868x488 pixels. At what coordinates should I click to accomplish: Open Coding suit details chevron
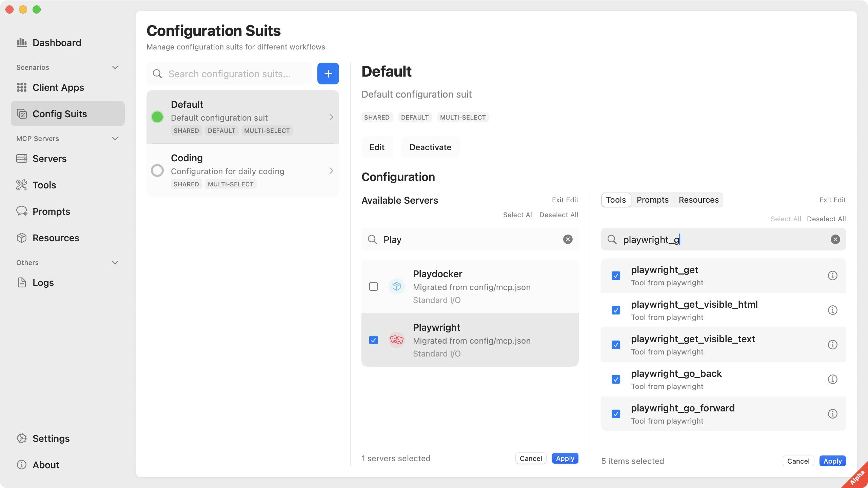[331, 171]
